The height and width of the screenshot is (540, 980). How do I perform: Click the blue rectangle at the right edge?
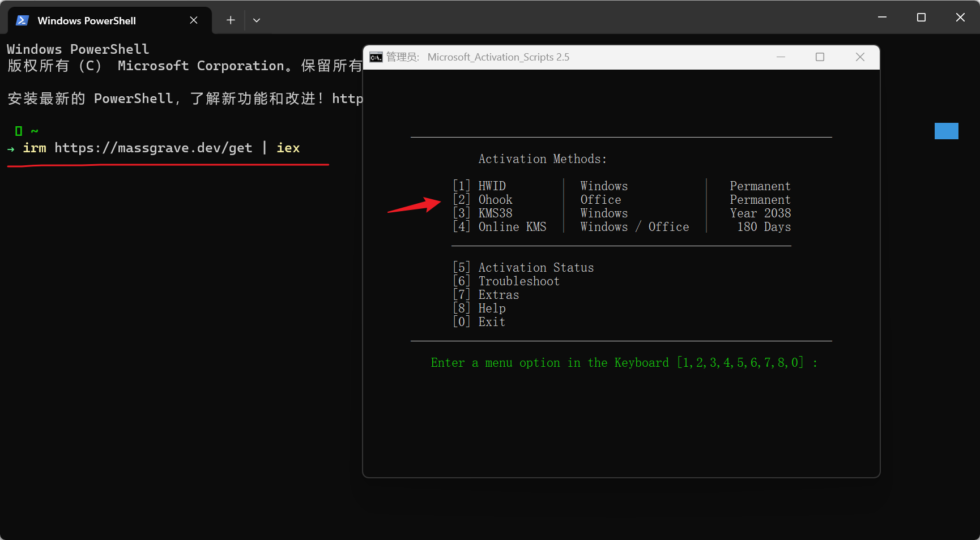click(x=946, y=131)
